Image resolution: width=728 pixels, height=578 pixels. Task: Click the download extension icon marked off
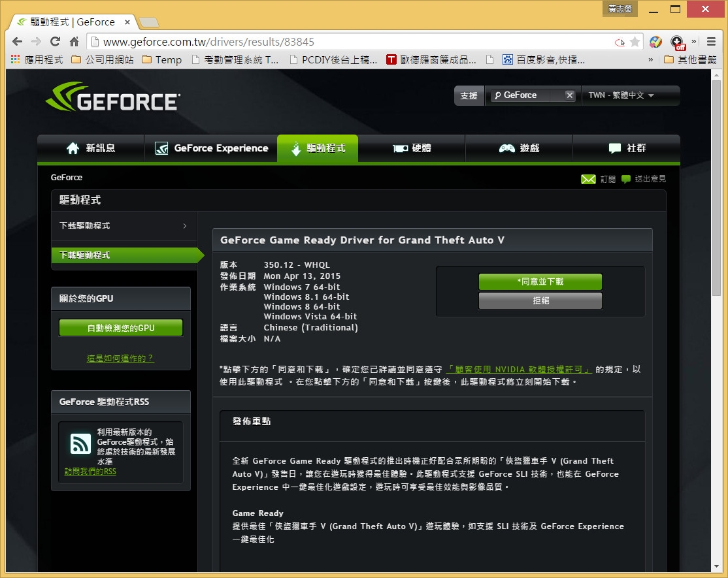678,42
